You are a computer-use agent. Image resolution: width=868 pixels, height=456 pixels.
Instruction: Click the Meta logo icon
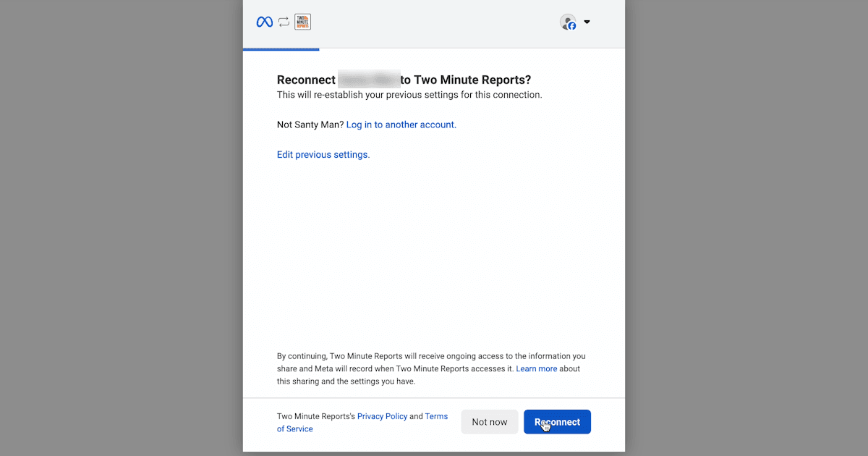coord(265,22)
